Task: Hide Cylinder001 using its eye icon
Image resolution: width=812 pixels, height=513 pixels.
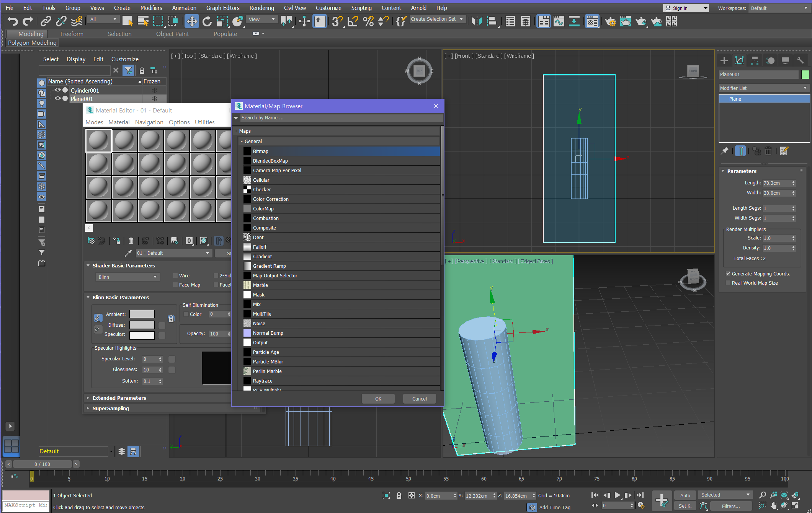Action: click(x=58, y=90)
